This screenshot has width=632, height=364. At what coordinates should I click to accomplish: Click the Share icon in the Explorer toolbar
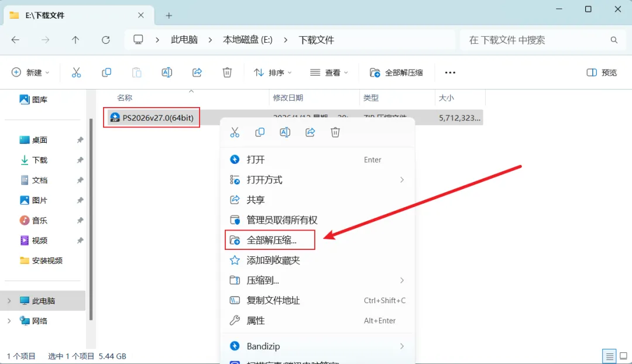197,73
